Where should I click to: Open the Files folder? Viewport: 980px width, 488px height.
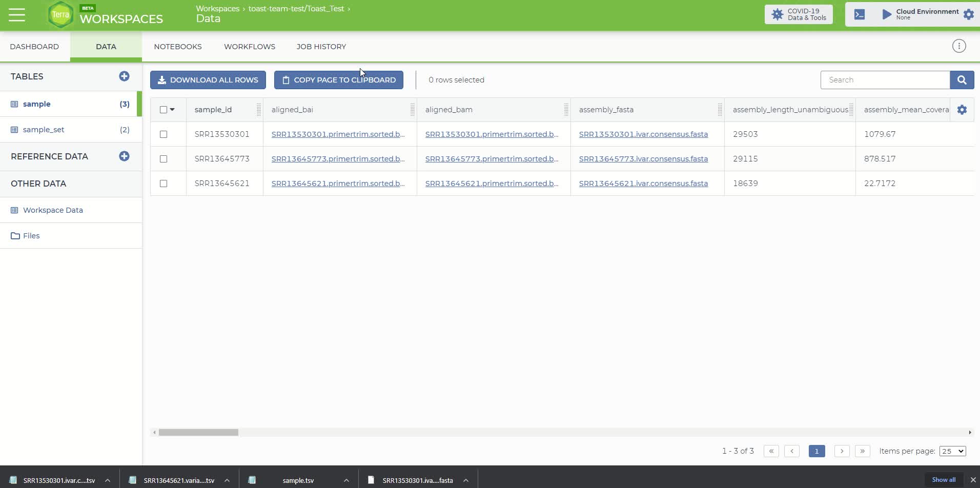tap(31, 236)
